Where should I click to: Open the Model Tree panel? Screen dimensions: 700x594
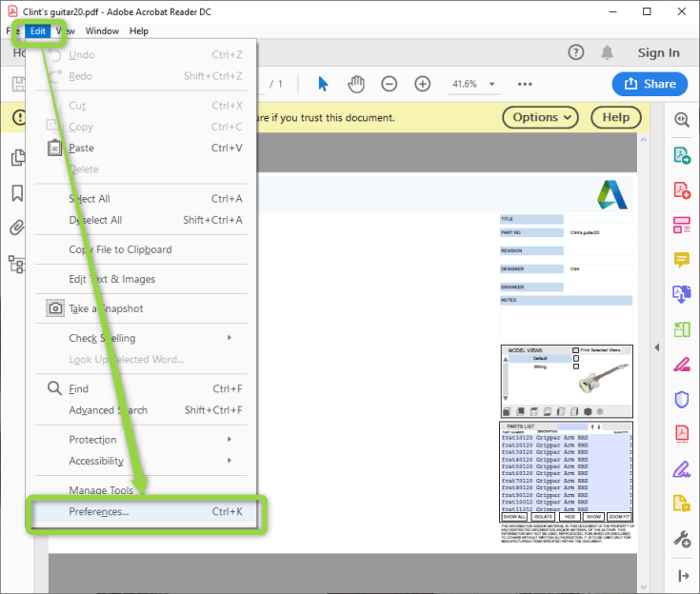16,265
